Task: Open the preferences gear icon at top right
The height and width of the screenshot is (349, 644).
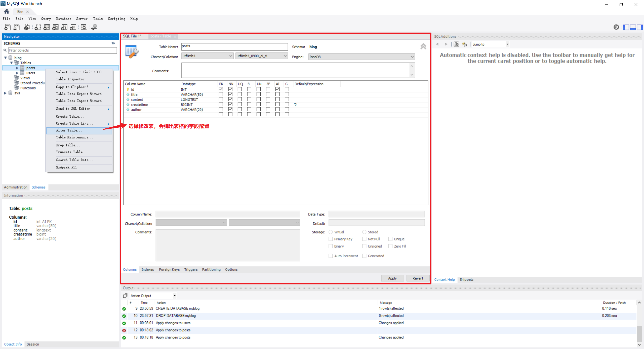Action: click(x=616, y=27)
